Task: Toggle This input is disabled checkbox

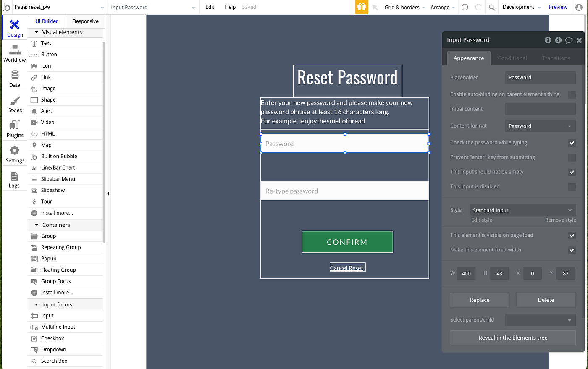Action: tap(572, 187)
